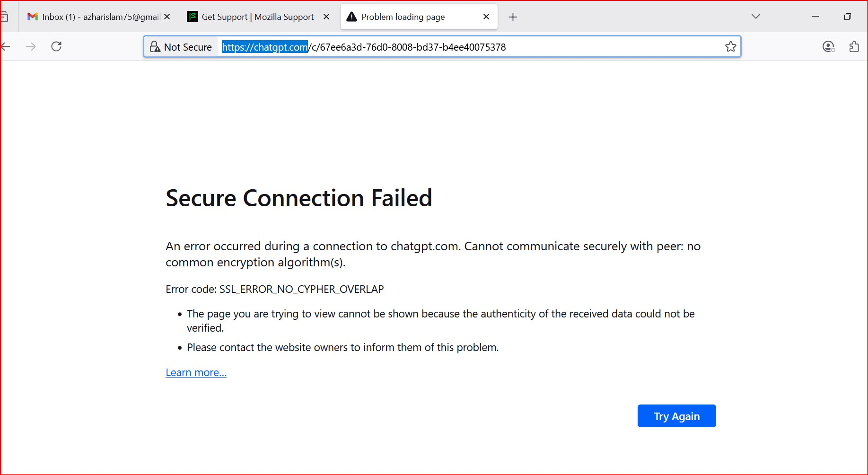Go back with the left arrow

[5, 46]
